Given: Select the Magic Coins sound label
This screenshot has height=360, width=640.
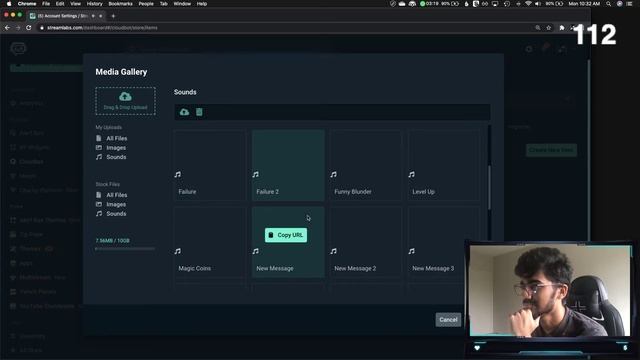Looking at the screenshot, I should point(195,268).
